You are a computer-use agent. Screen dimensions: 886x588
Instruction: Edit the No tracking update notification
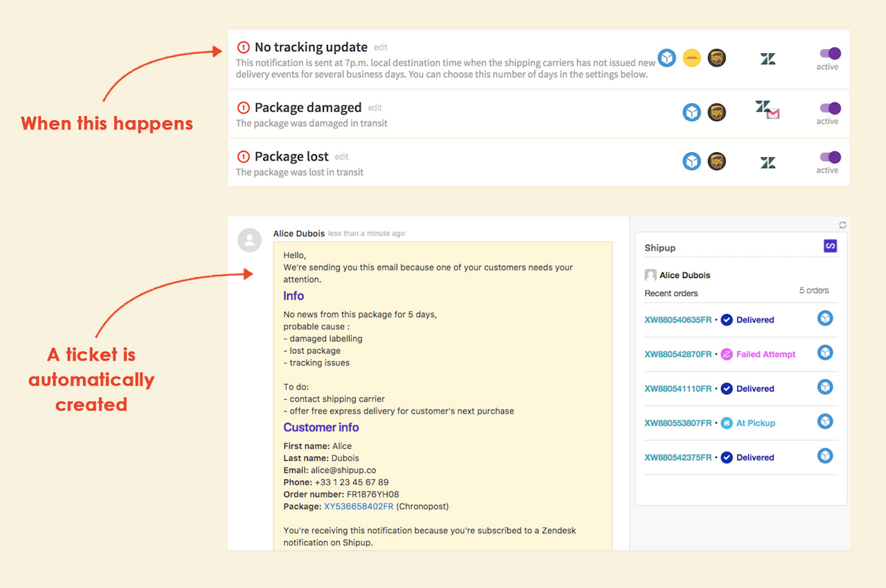[x=381, y=48]
